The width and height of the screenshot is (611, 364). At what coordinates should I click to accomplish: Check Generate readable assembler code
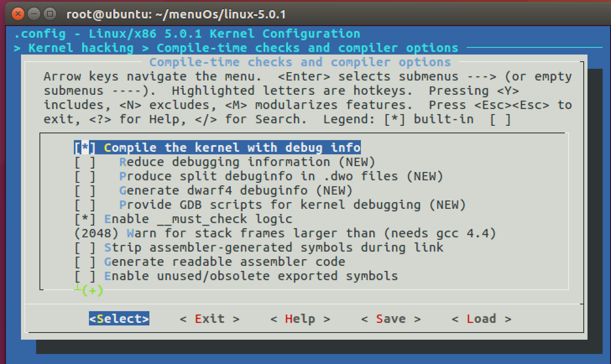(x=85, y=262)
